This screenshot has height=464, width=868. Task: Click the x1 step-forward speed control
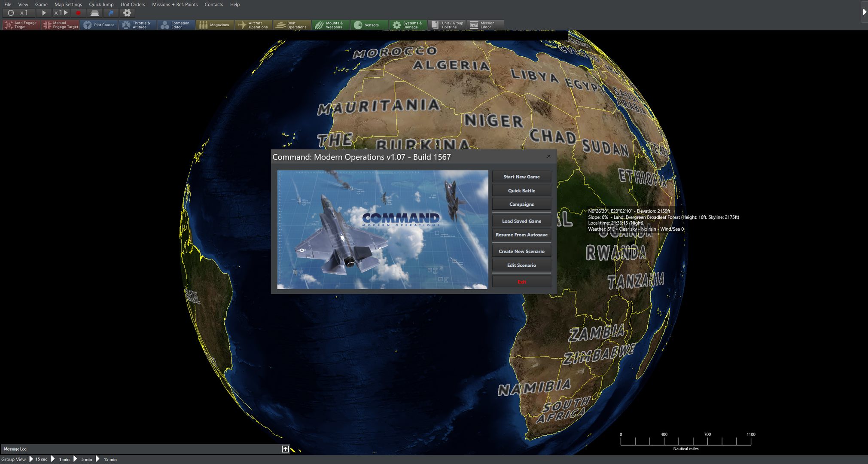[61, 13]
